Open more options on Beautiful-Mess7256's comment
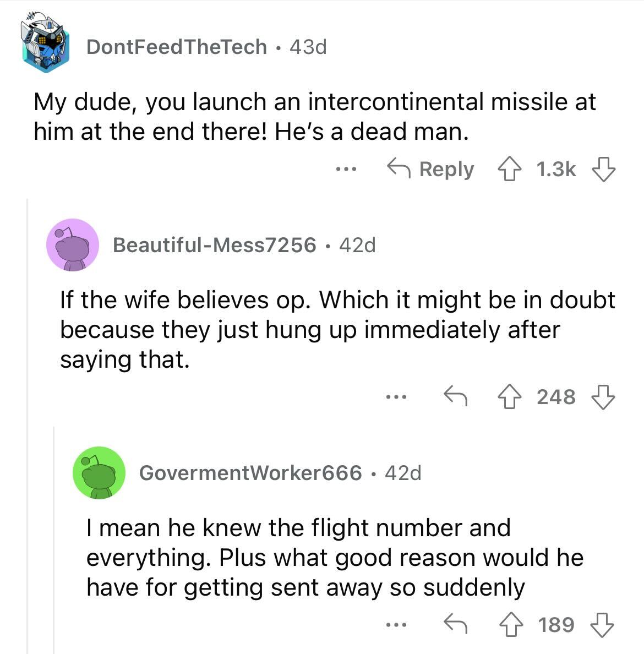Viewport: 644px width, 654px height. (396, 397)
